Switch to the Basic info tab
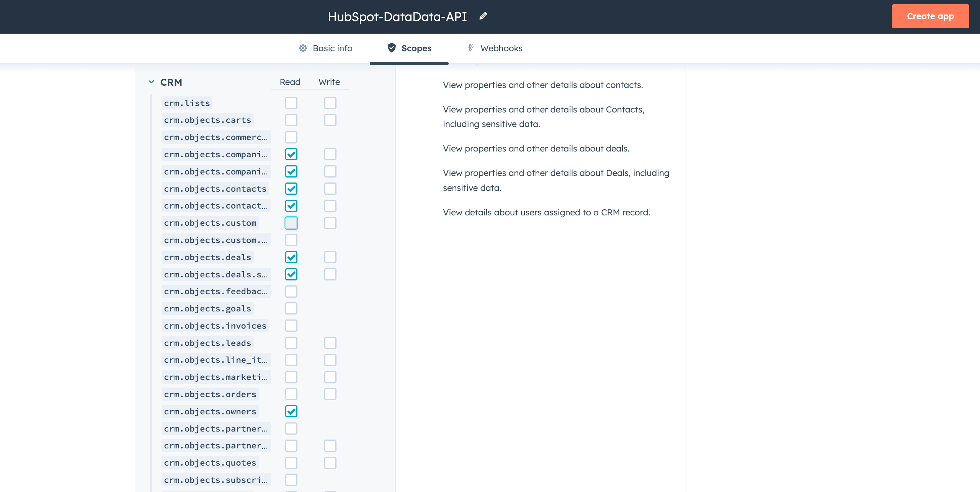 tap(332, 48)
